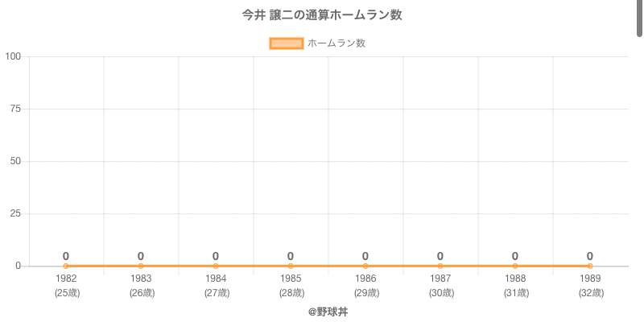Viewport: 644px width, 322px height.
Task: Click the orange legend color swatch
Action: point(286,43)
